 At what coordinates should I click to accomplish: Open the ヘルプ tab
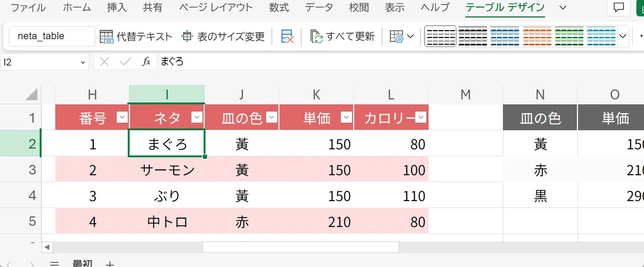coord(435,8)
